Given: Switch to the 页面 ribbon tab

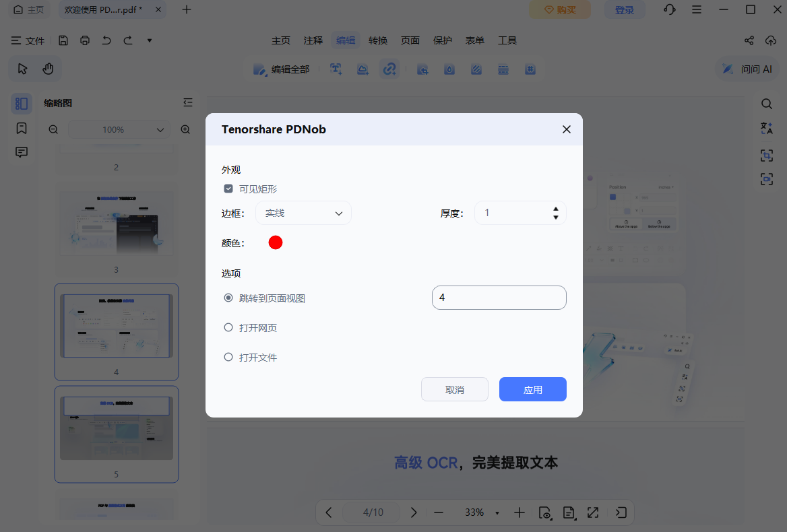Looking at the screenshot, I should [x=410, y=40].
